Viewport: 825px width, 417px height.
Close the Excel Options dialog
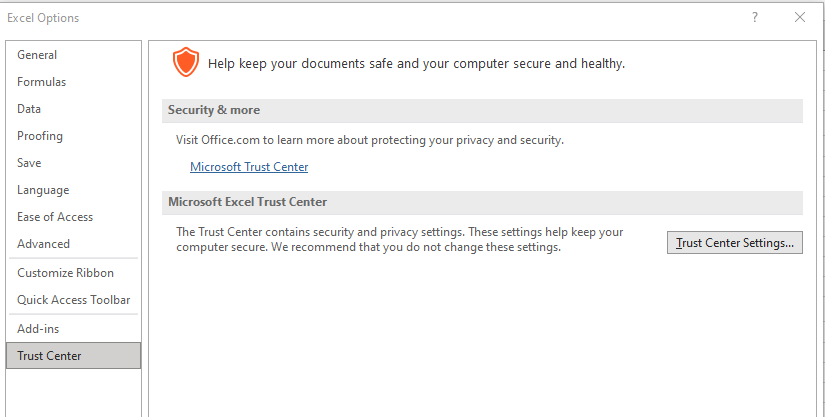coord(799,17)
